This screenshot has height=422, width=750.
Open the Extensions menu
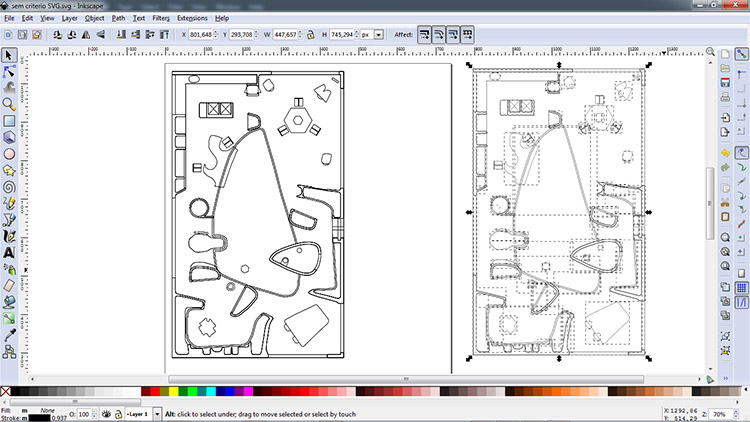point(192,18)
